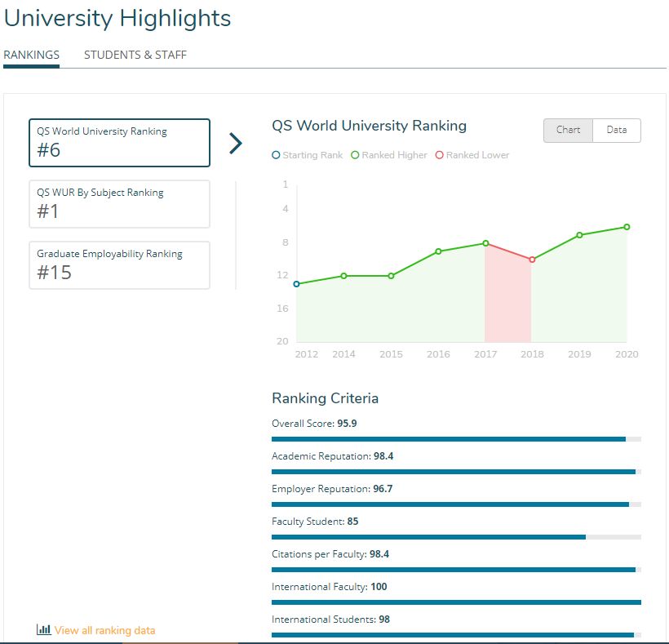Open the RANKINGS tab

pyautogui.click(x=31, y=55)
